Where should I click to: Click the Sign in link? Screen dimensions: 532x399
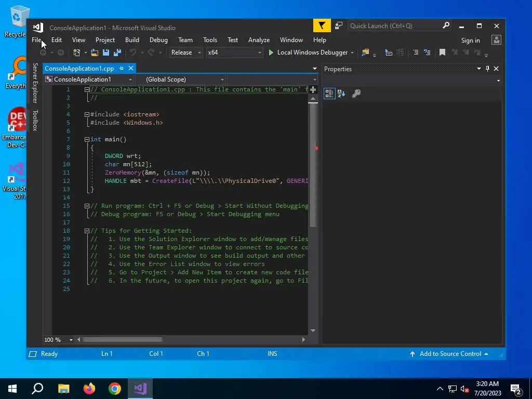tap(470, 41)
